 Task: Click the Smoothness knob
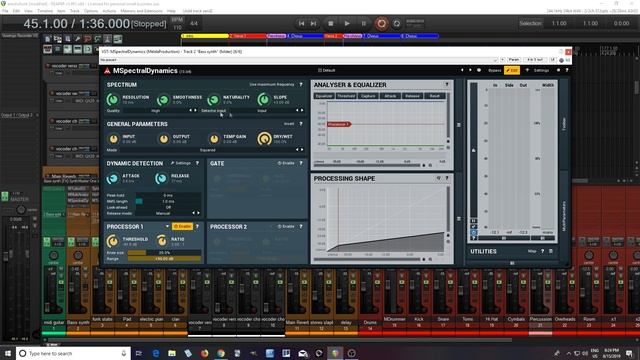pos(163,99)
